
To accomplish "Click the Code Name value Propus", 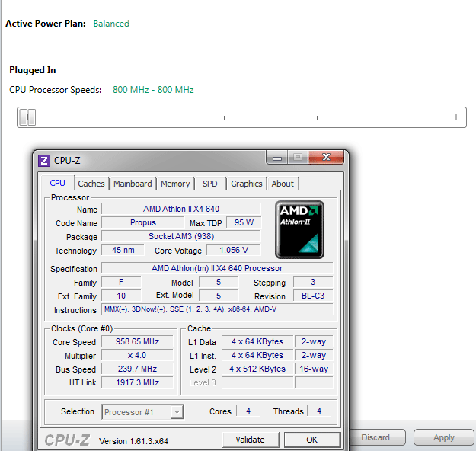I will (143, 222).
